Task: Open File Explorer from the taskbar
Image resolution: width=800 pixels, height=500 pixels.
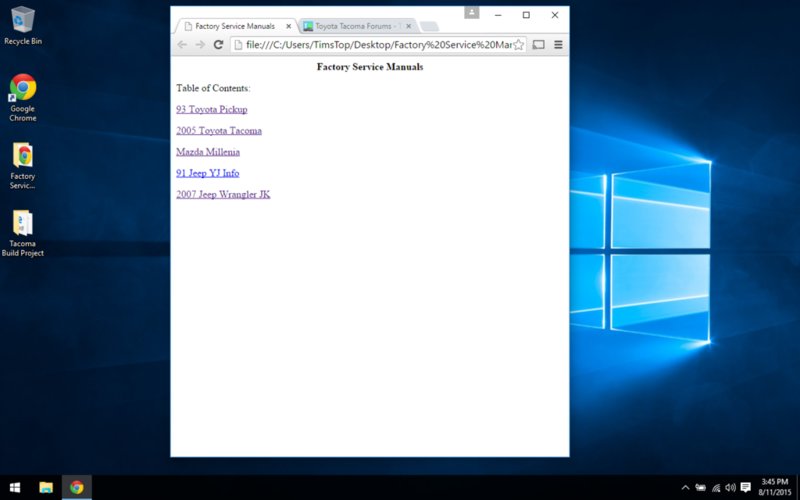Action: pos(46,488)
